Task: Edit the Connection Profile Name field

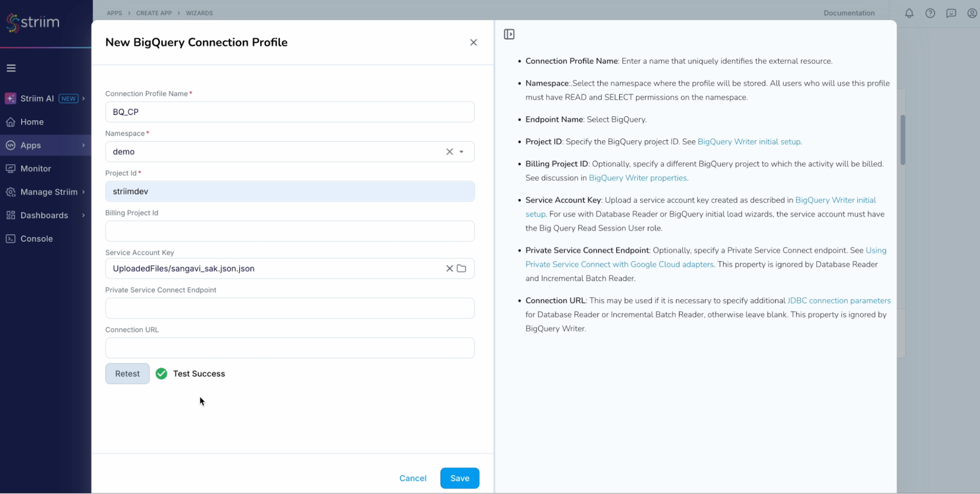Action: tap(290, 112)
